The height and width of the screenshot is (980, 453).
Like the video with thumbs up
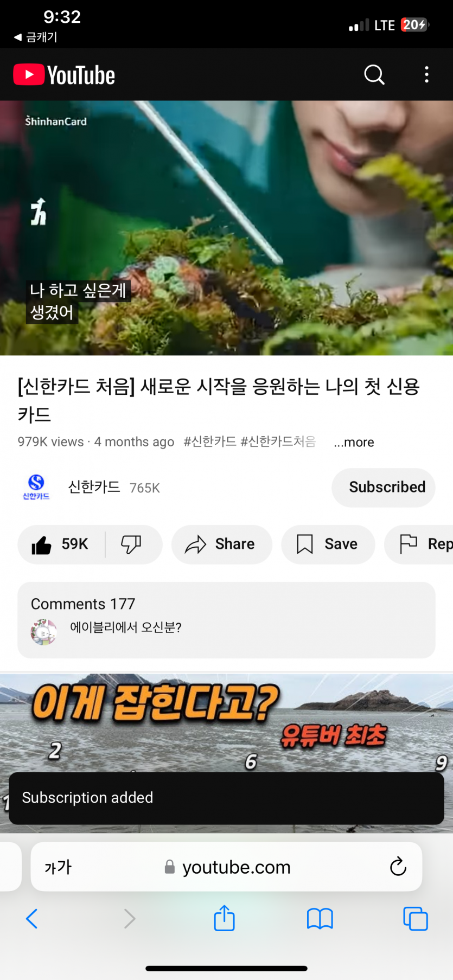pos(61,544)
